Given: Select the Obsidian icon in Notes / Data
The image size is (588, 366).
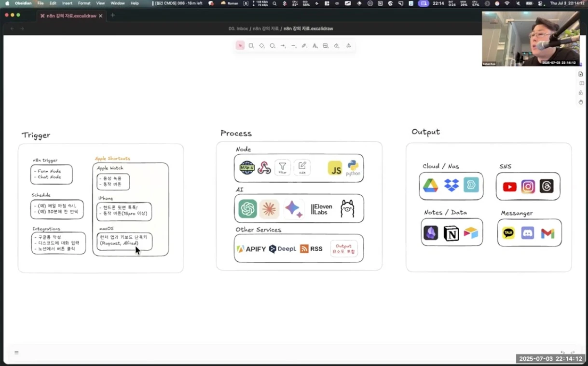Looking at the screenshot, I should click(x=430, y=233).
